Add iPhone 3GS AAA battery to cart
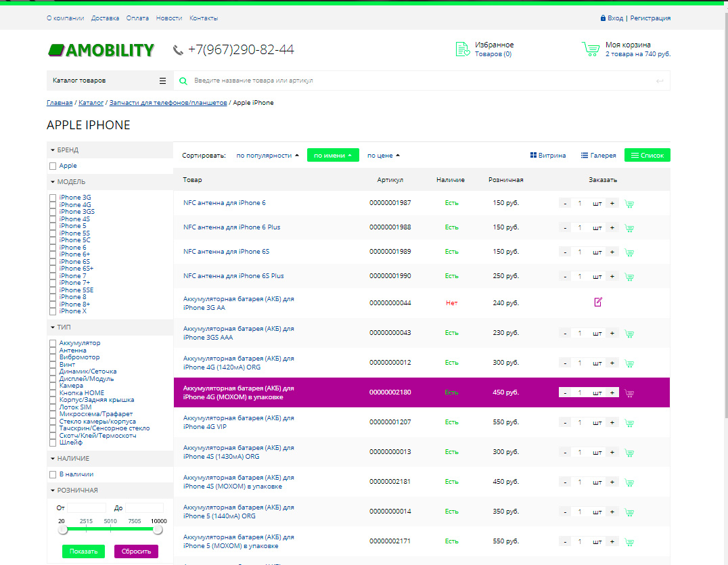 coord(629,334)
